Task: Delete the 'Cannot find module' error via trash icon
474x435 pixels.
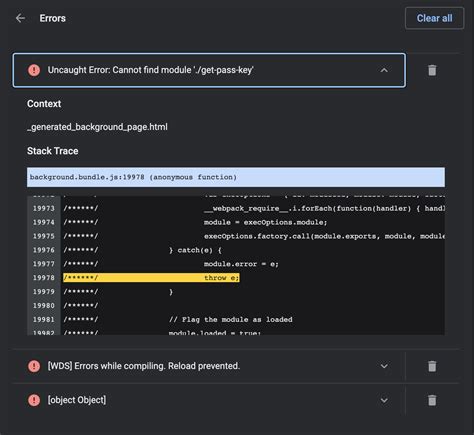Action: (x=432, y=70)
